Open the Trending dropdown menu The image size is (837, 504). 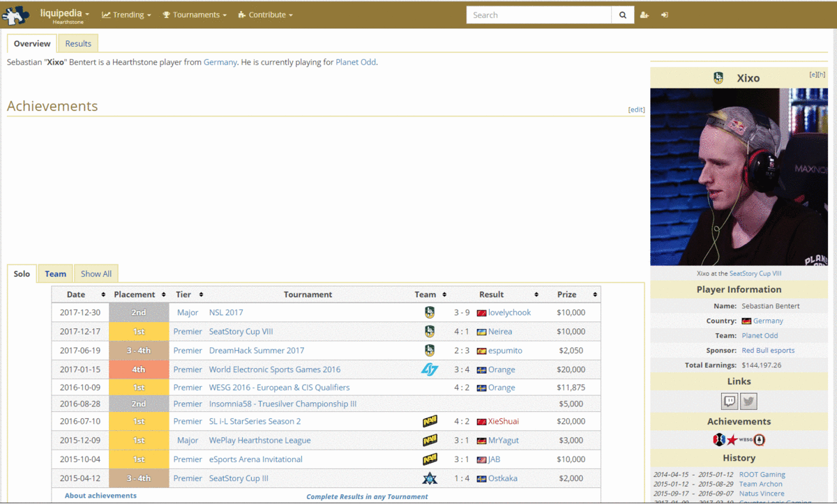126,15
